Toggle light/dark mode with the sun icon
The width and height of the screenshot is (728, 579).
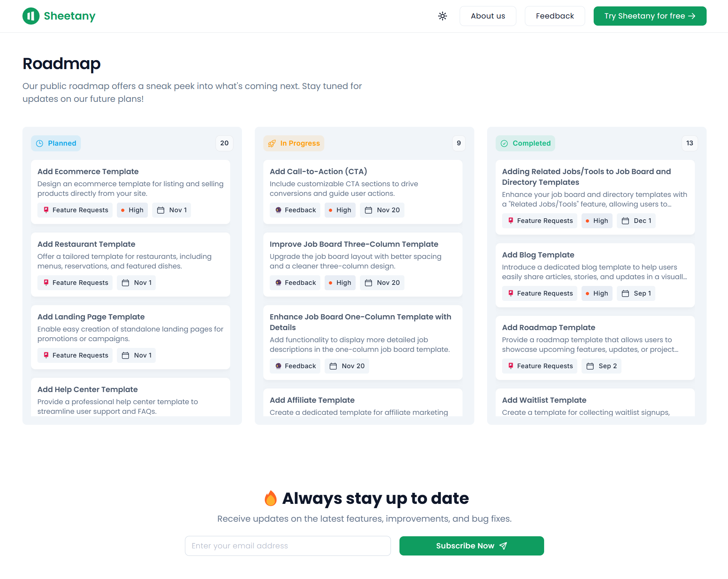pos(442,16)
